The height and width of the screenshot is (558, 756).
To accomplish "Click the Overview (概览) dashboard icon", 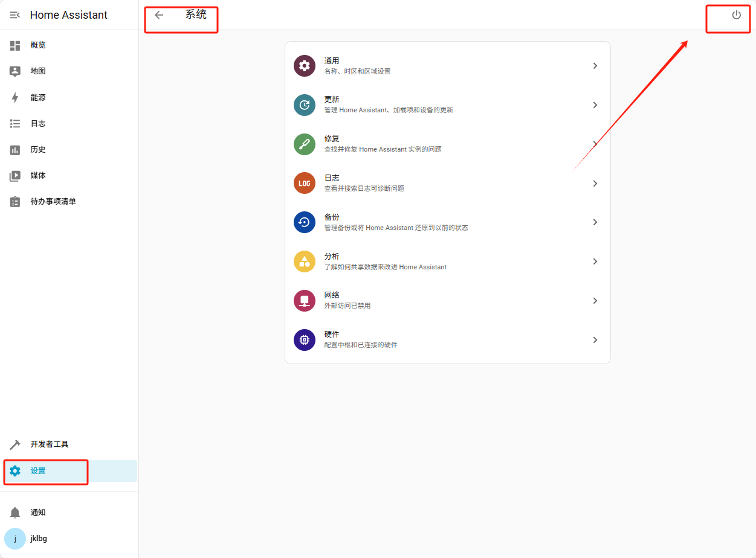I will (x=15, y=45).
